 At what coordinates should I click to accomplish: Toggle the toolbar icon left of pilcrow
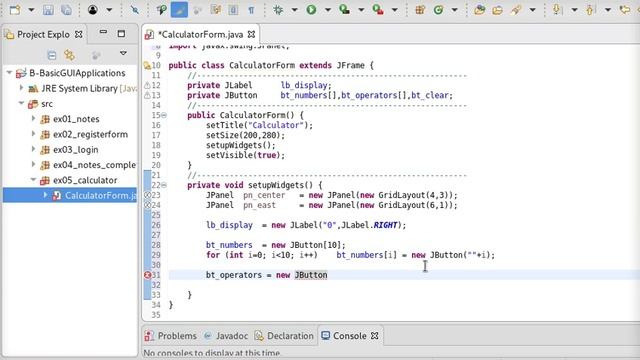233,10
